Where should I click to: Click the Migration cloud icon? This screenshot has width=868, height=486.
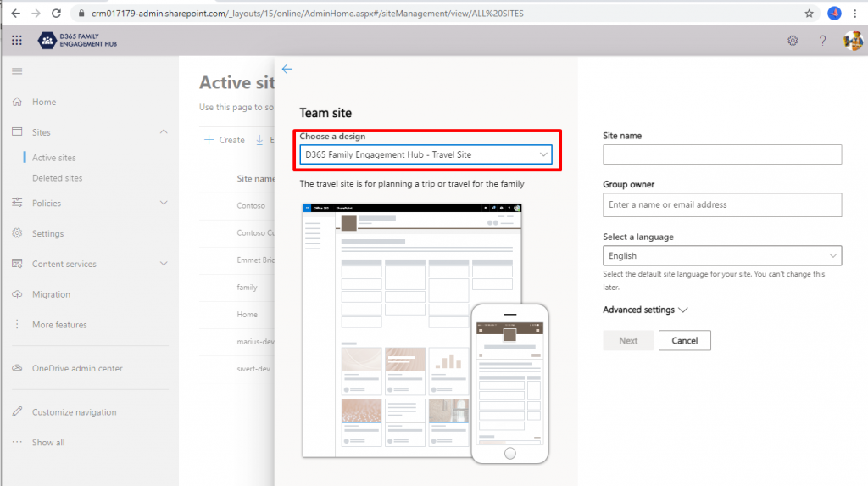click(x=17, y=294)
